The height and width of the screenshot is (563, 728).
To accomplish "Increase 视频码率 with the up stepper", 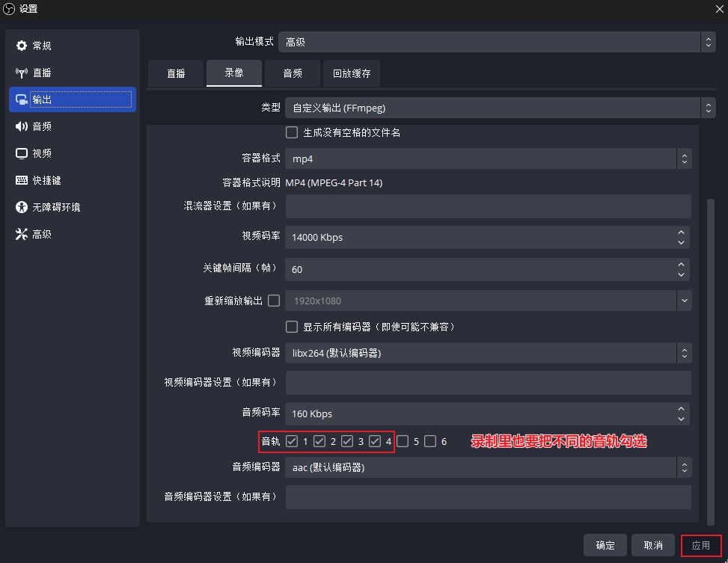I will click(x=680, y=233).
